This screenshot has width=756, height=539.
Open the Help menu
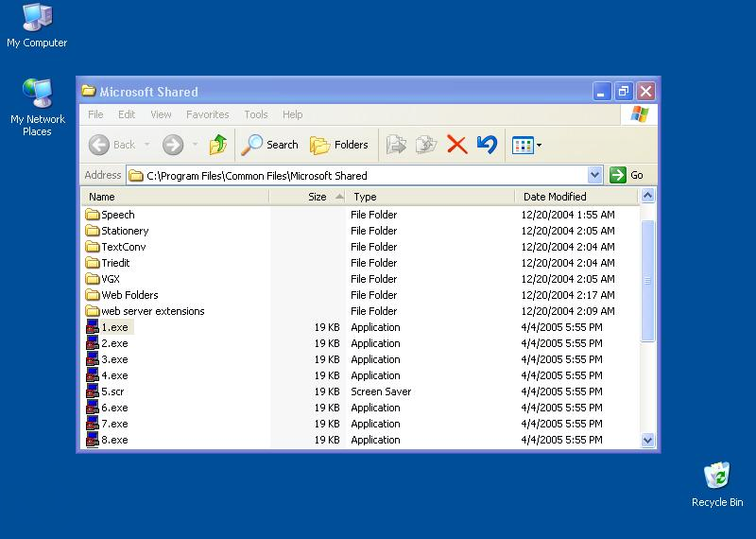[x=292, y=114]
